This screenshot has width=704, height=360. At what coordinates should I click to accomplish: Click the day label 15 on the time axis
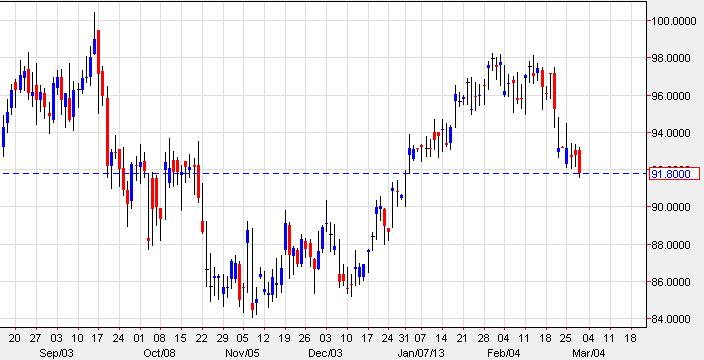pyautogui.click(x=180, y=338)
